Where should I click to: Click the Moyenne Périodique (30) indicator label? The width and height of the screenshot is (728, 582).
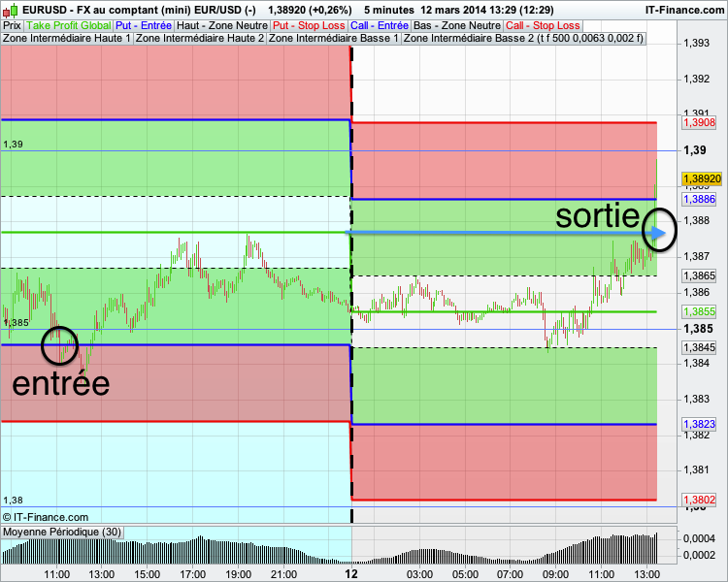point(62,532)
